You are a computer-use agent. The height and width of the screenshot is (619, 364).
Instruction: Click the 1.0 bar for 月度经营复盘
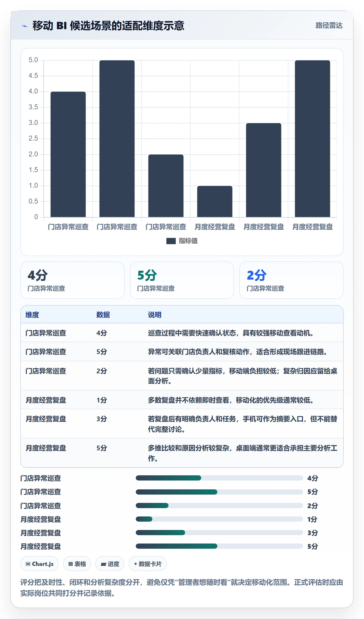pyautogui.click(x=215, y=201)
